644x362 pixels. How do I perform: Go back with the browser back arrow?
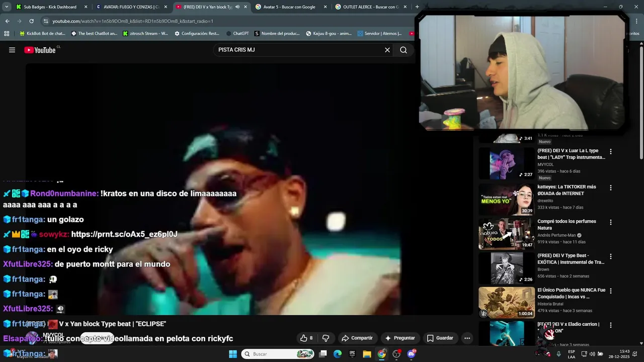pos(7,21)
